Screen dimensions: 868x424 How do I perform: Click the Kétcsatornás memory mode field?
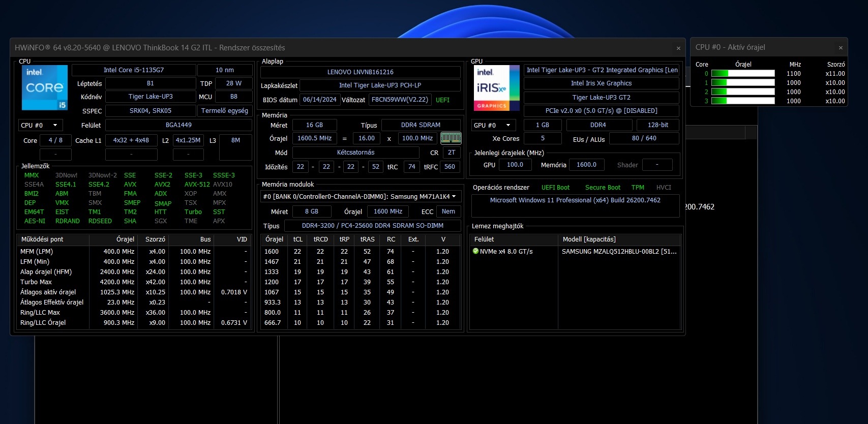[x=355, y=153]
